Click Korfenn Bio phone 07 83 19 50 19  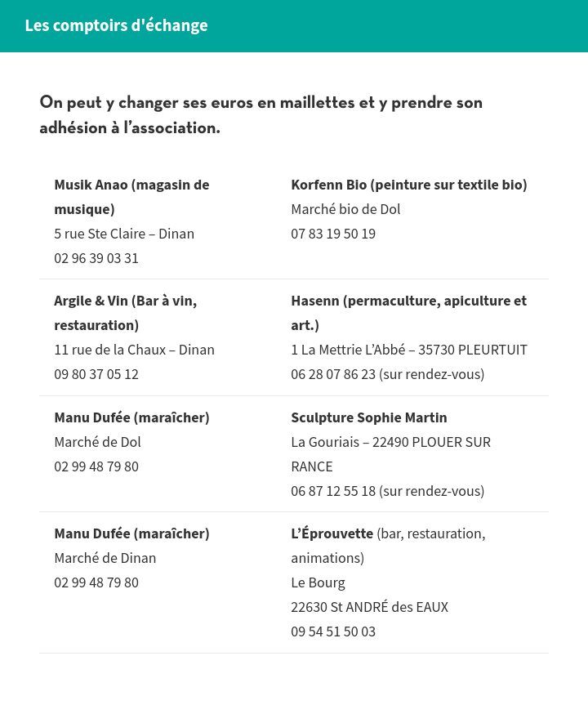point(333,234)
